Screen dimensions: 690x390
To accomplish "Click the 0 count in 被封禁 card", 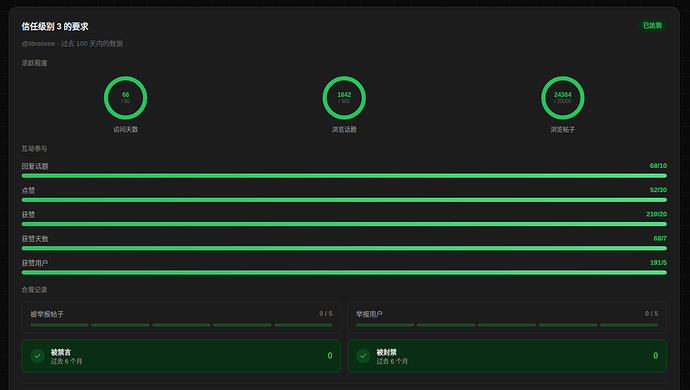I will coord(655,356).
